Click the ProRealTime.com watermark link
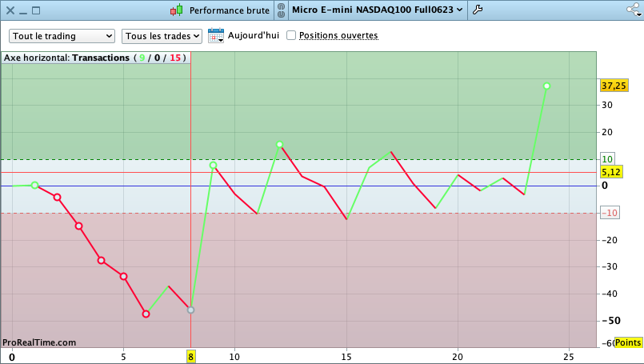Viewport: 644px width, 364px height. point(39,342)
